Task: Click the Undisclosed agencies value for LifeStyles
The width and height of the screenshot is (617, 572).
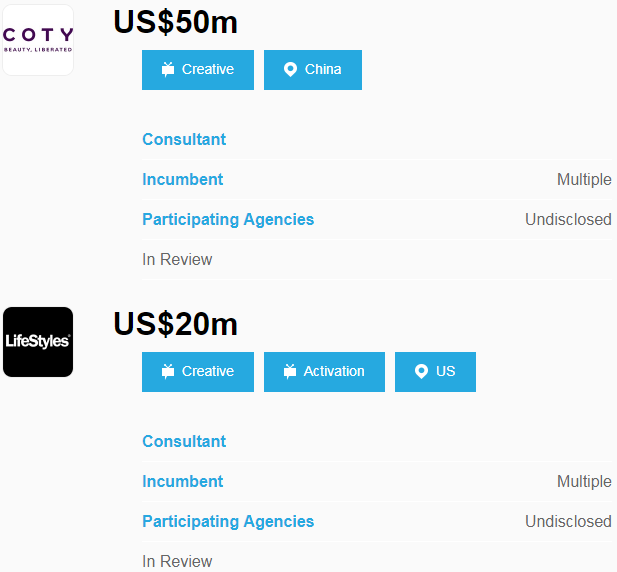Action: (x=568, y=522)
